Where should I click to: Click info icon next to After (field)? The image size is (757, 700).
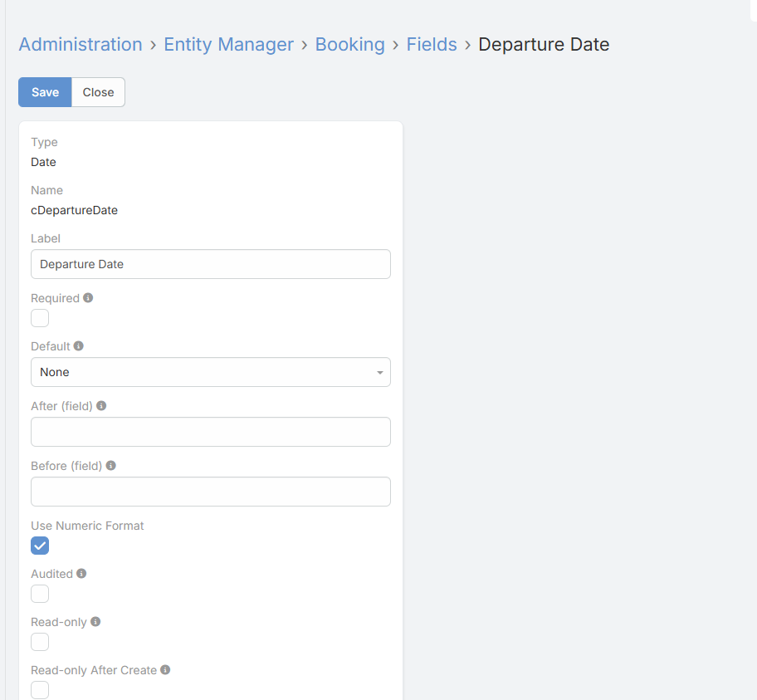click(x=101, y=406)
